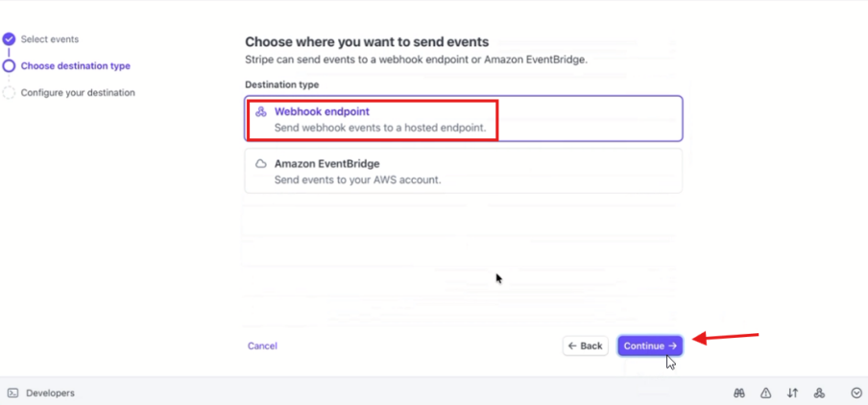Click the Cancel link
The height and width of the screenshot is (405, 868).
[262, 345]
